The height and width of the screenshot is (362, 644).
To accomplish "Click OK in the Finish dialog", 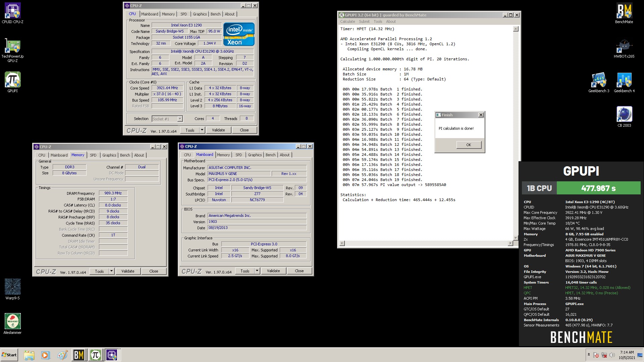I will (x=469, y=145).
